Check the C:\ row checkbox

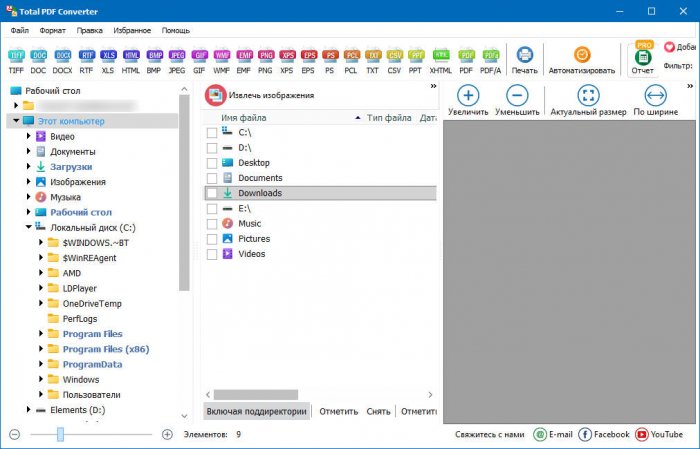point(212,133)
